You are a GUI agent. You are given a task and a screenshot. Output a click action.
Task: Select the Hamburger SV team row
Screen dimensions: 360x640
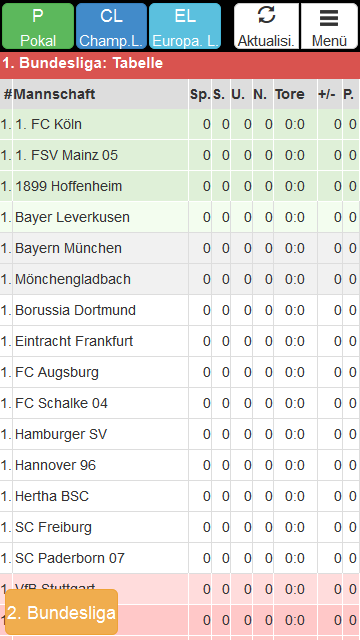(x=180, y=434)
